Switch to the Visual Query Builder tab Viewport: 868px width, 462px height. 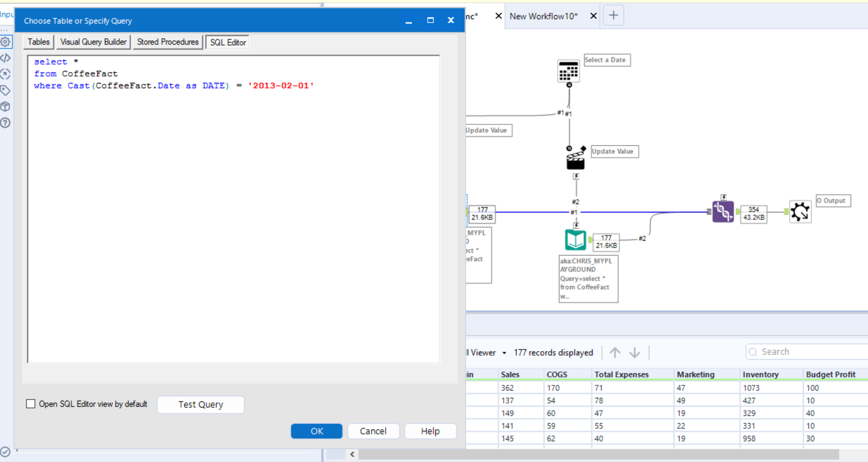93,42
